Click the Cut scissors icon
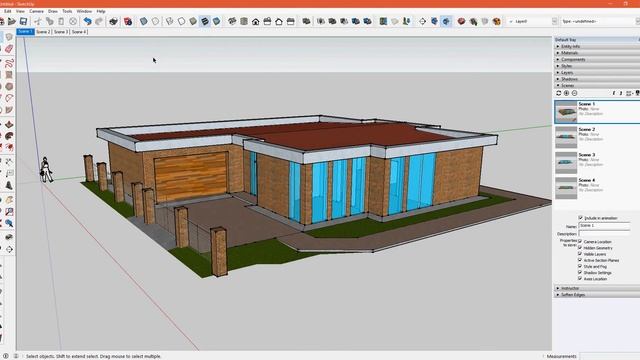 point(38,21)
